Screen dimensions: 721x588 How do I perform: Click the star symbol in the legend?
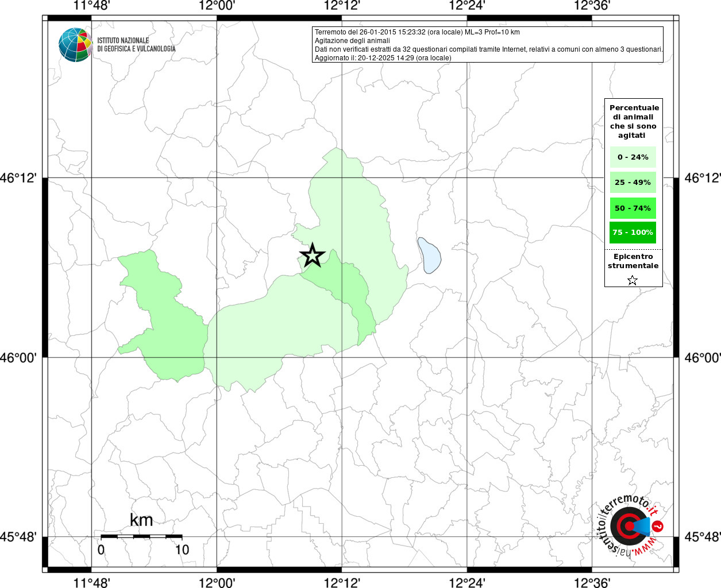[633, 280]
